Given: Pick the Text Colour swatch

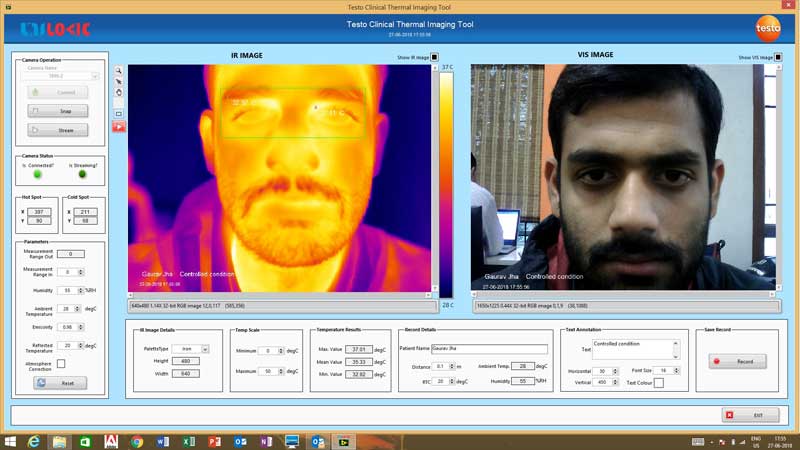Looking at the screenshot, I should 659,383.
